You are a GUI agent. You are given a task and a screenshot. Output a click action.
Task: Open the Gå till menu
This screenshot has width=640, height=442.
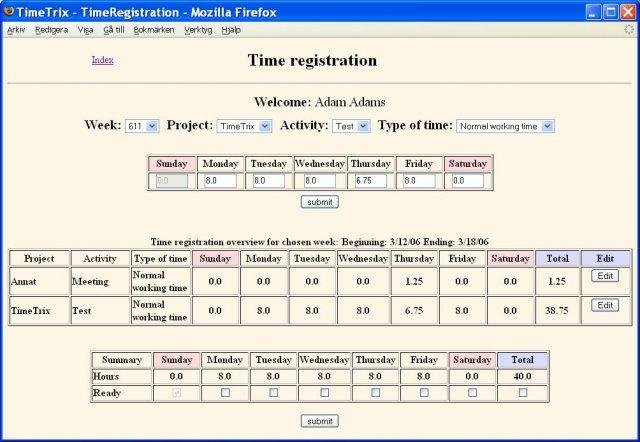pyautogui.click(x=113, y=30)
